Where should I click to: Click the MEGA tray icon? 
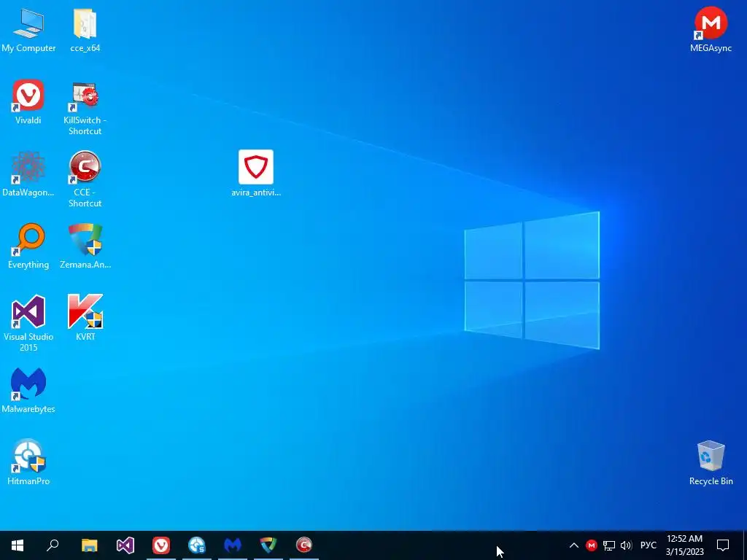[x=591, y=545]
